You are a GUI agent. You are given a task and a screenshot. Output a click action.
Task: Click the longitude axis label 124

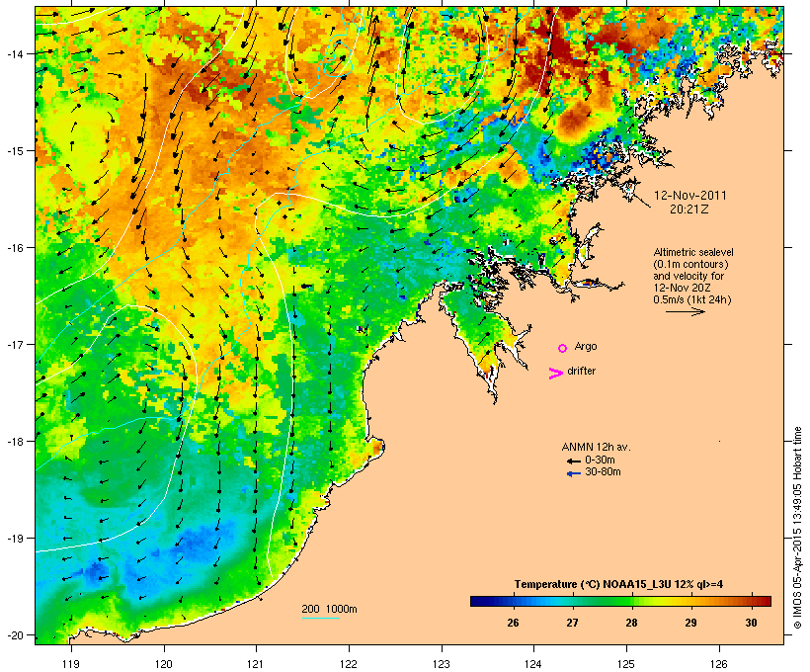pos(533,664)
